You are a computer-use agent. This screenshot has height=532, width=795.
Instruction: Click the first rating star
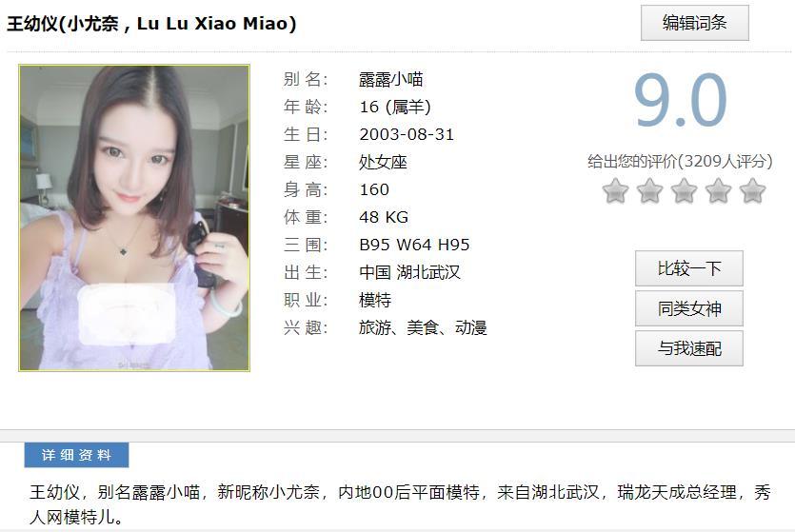click(615, 191)
